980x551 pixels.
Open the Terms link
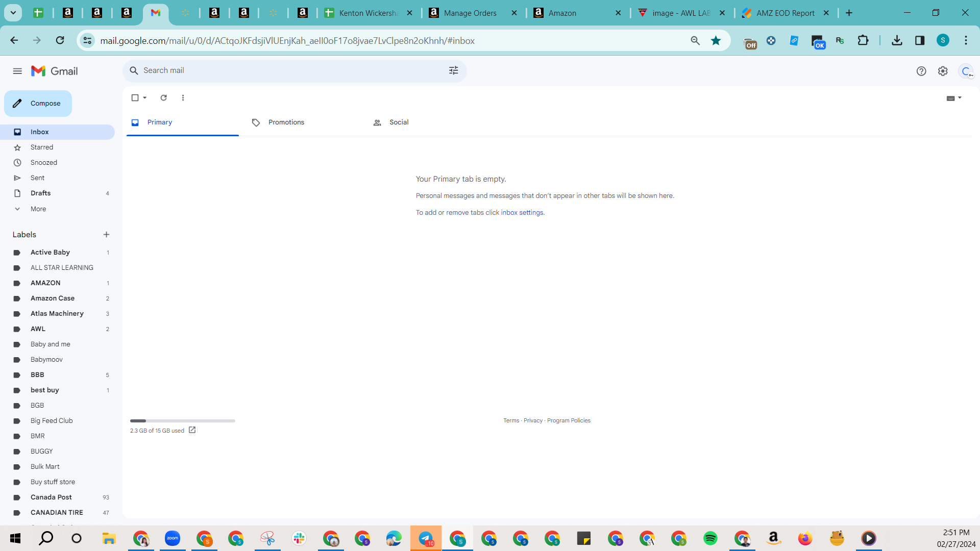click(511, 421)
